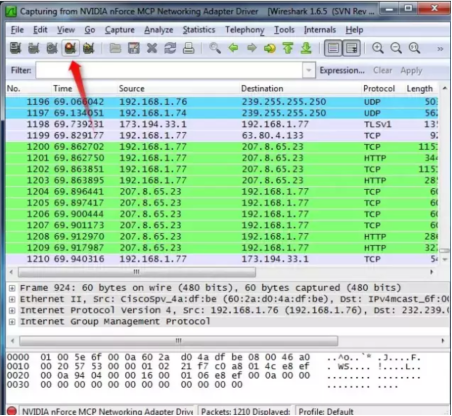Open the Analyze menu
This screenshot has height=416, width=452.
tap(159, 30)
